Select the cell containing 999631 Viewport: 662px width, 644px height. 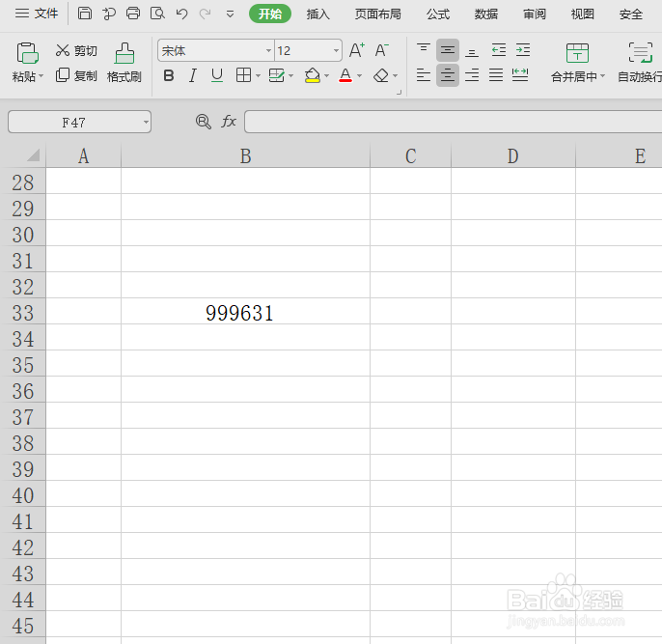246,311
